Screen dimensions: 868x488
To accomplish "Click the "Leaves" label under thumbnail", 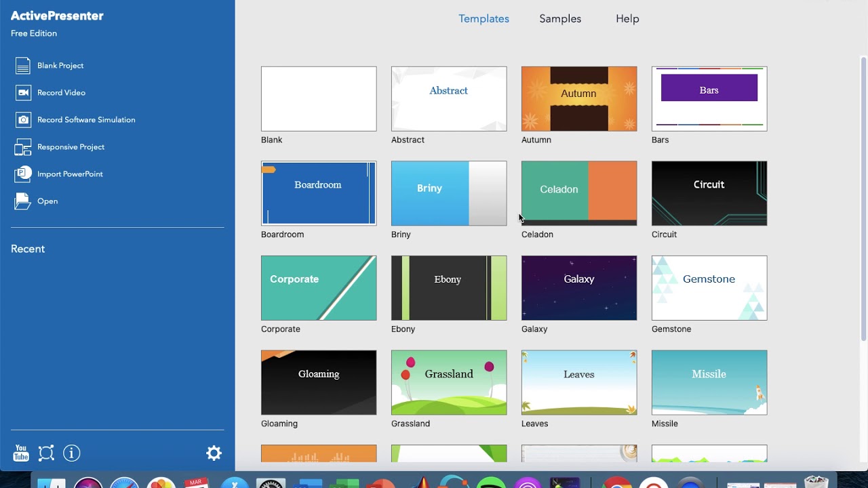I will (x=534, y=424).
